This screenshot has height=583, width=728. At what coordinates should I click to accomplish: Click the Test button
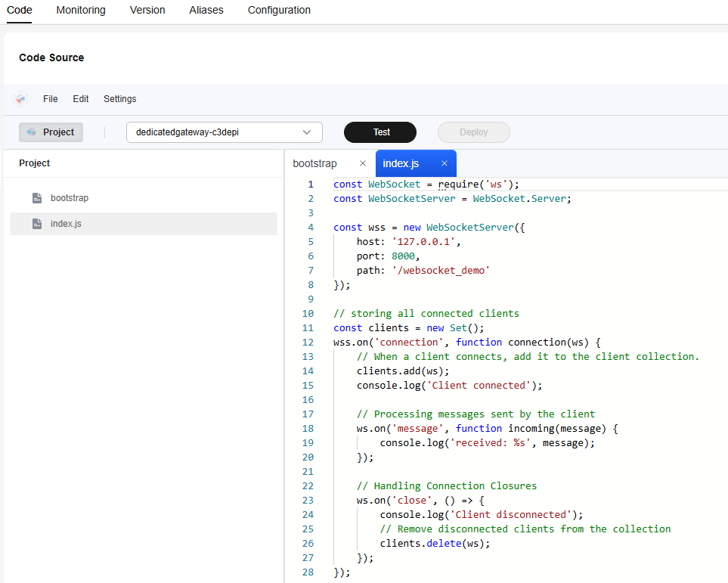tap(380, 132)
